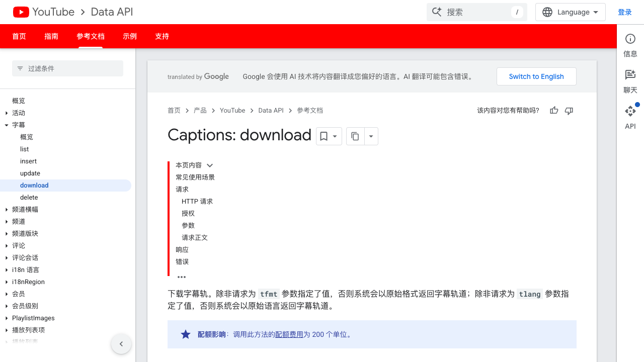This screenshot has height=362, width=644.
Task: Collapse the 字幕 tree section
Action: 7,125
